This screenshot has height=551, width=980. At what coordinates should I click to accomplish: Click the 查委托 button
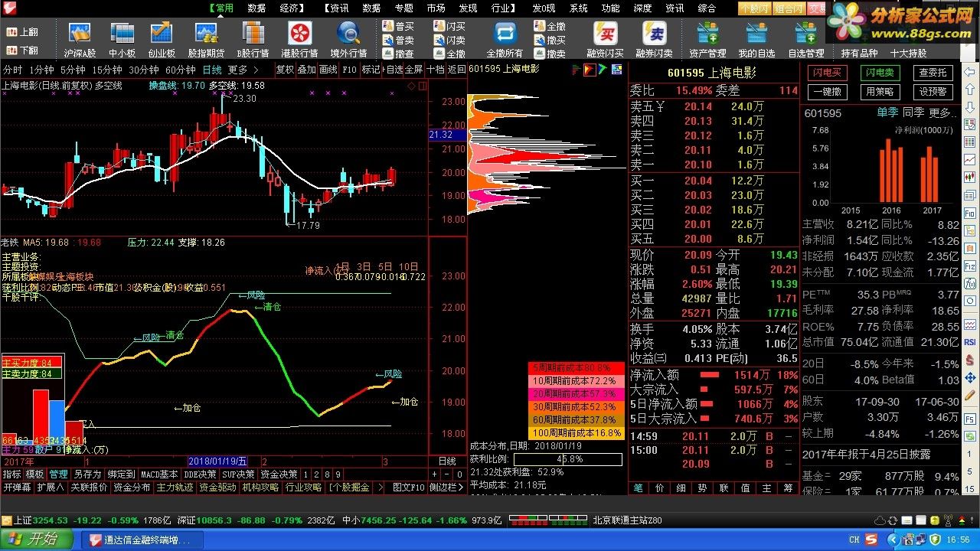pos(933,73)
